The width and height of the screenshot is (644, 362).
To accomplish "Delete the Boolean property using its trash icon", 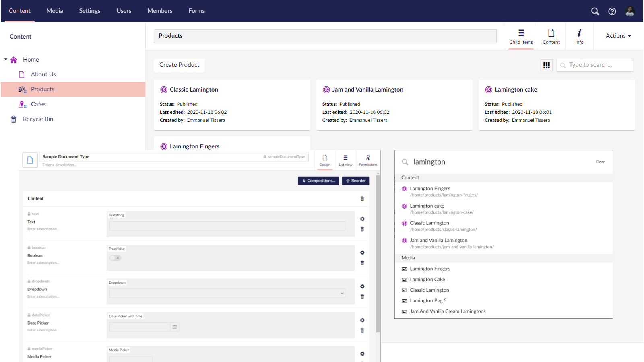I will click(362, 263).
